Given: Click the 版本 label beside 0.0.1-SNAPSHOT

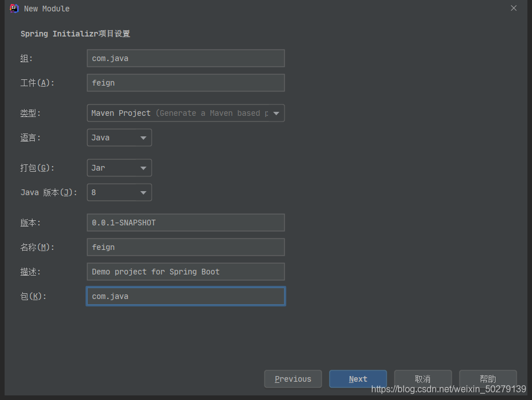Looking at the screenshot, I should point(30,223).
